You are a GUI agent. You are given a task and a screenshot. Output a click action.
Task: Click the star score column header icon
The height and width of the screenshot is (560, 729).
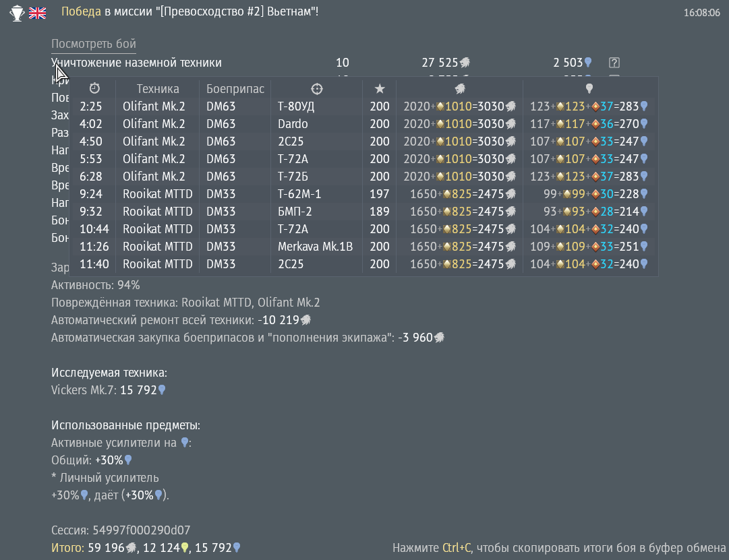(380, 89)
